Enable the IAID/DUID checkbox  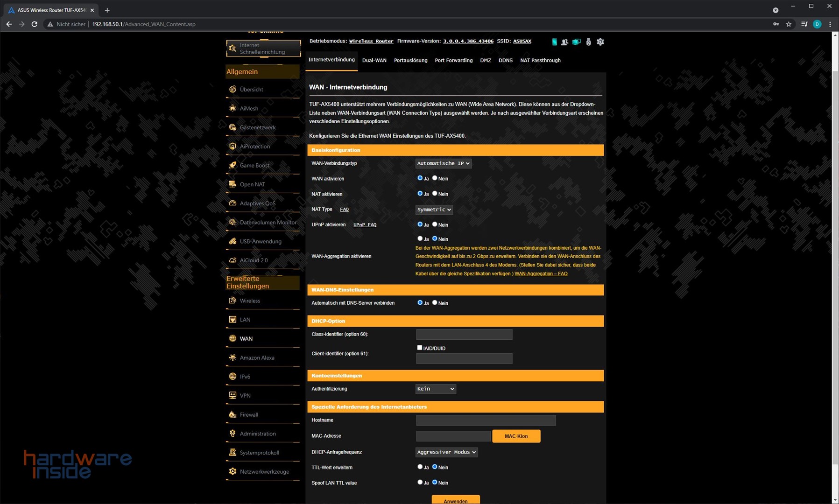click(x=419, y=348)
